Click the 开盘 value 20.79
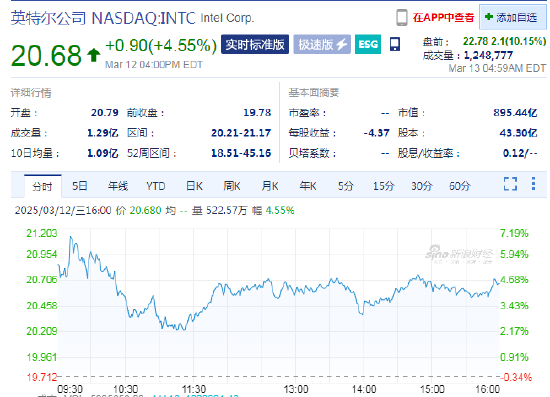 105,113
